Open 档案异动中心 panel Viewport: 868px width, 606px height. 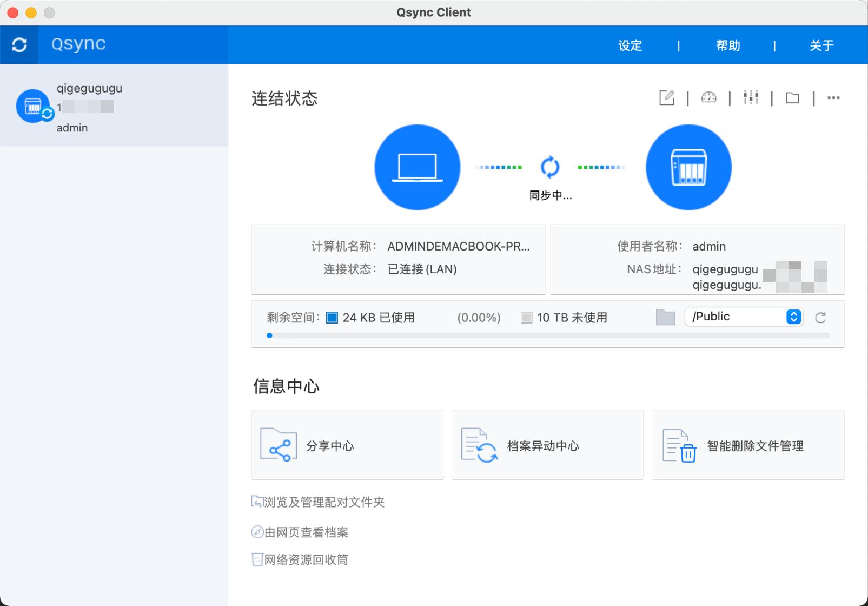point(547,445)
